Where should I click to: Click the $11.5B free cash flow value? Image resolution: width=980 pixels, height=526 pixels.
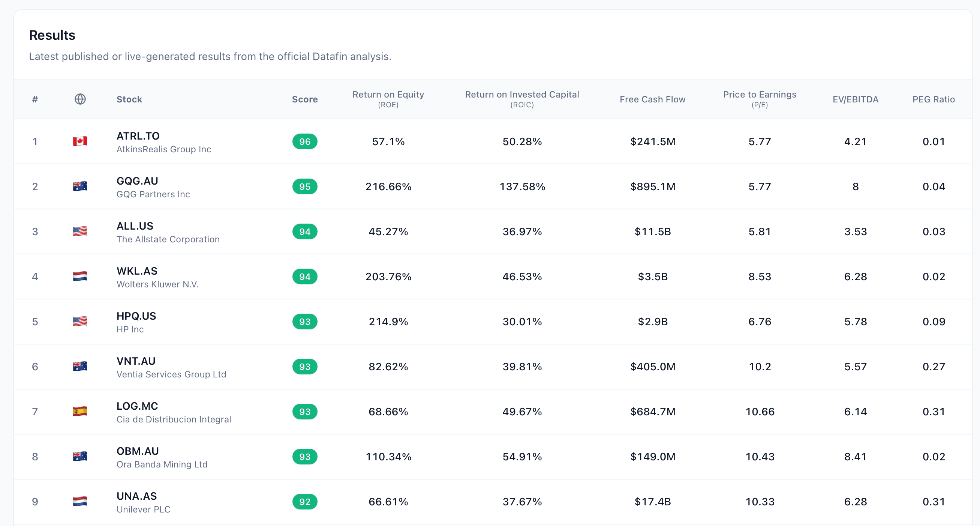[x=652, y=231]
